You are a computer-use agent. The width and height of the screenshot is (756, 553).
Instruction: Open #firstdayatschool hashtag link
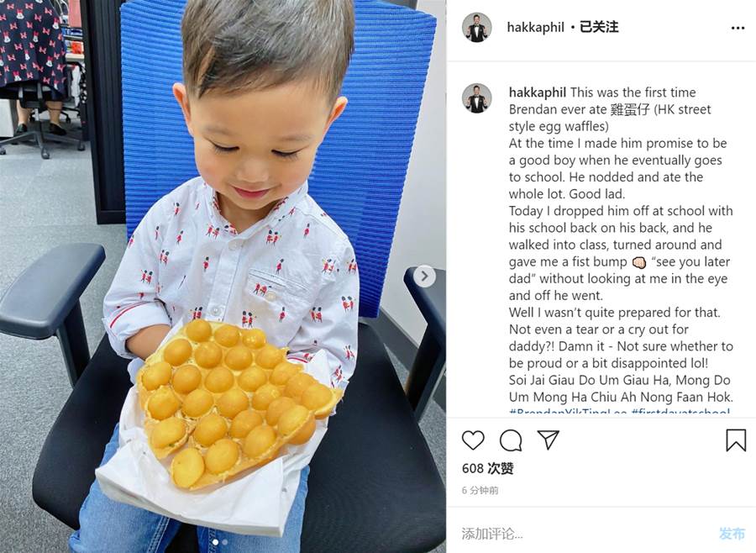tap(680, 413)
